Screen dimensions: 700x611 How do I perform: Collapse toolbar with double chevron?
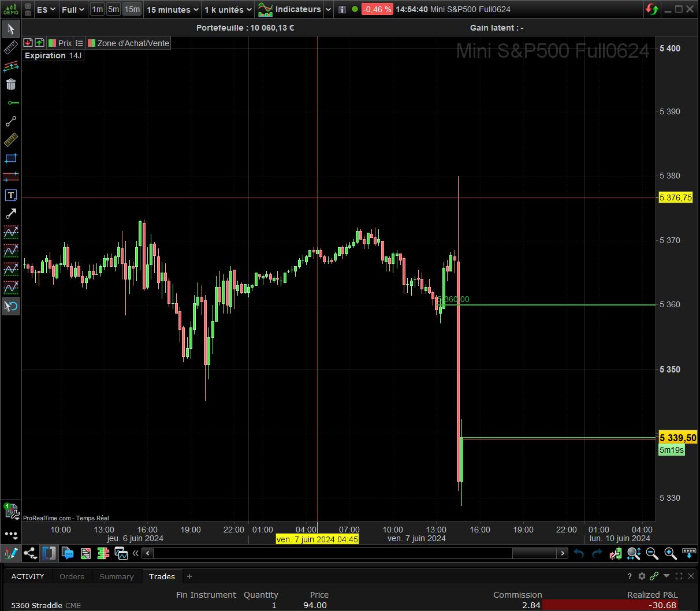coord(136,553)
